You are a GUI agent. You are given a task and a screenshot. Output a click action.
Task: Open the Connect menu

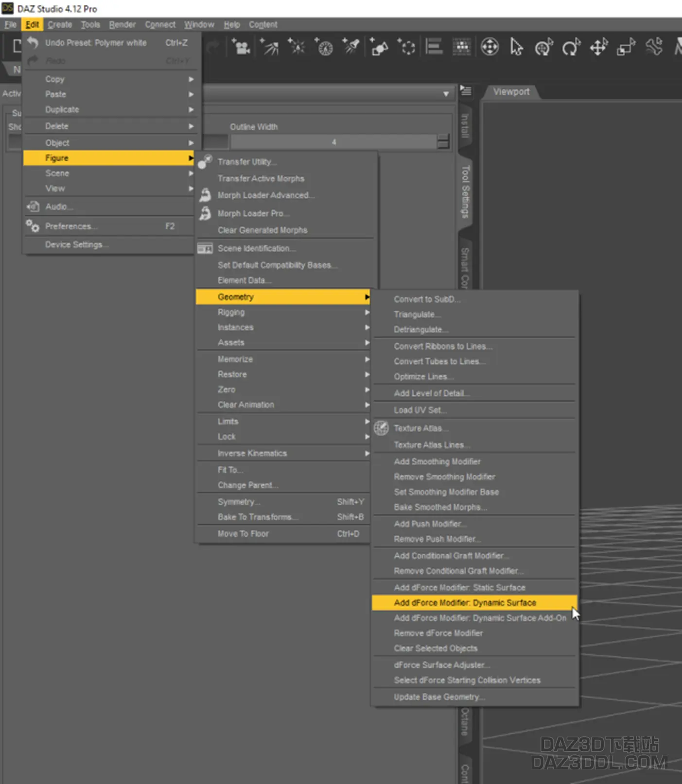pos(160,24)
